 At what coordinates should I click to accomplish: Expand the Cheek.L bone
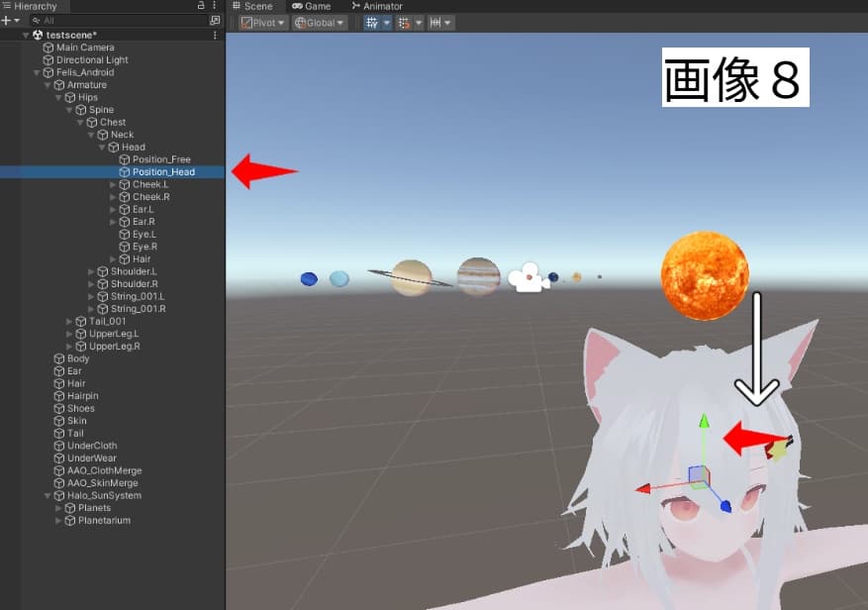(113, 184)
